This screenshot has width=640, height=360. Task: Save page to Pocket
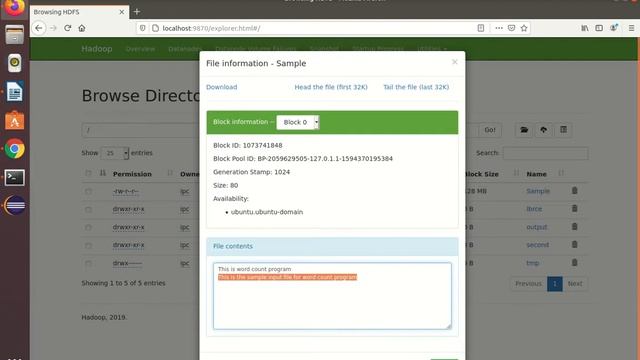pos(511,28)
